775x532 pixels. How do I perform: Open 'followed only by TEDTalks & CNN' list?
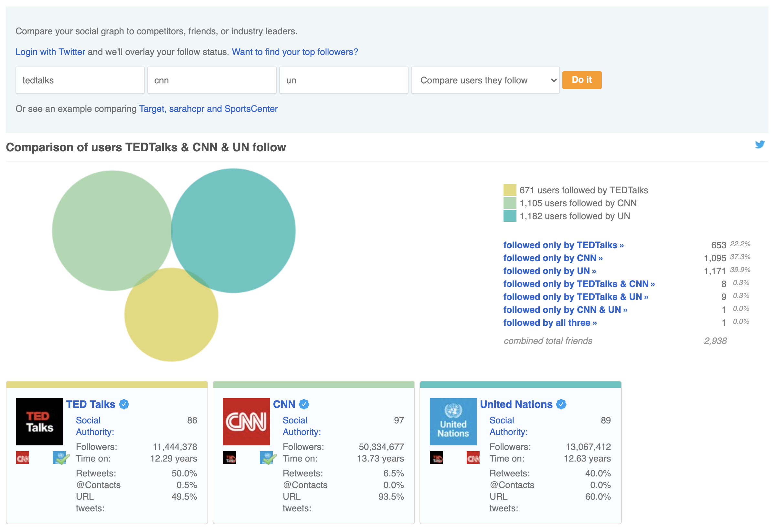[x=579, y=284]
